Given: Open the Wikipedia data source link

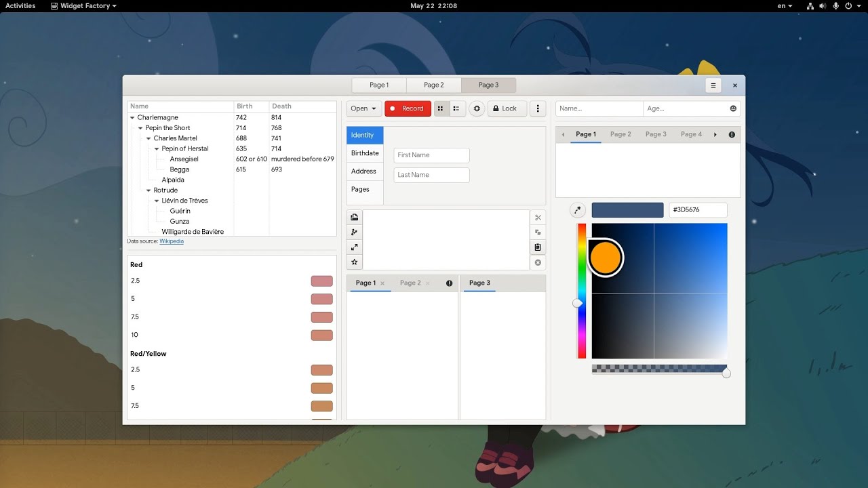Looking at the screenshot, I should [x=172, y=241].
